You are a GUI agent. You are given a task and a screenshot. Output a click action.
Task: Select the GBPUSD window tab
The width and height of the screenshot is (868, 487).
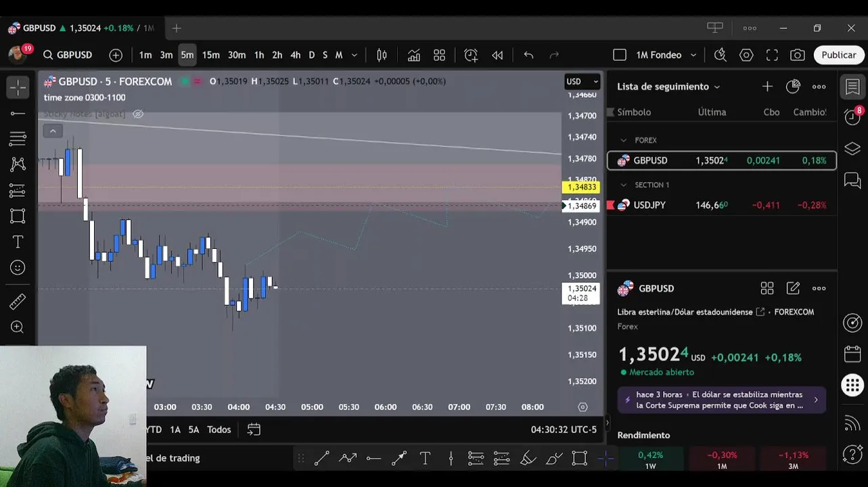point(81,28)
